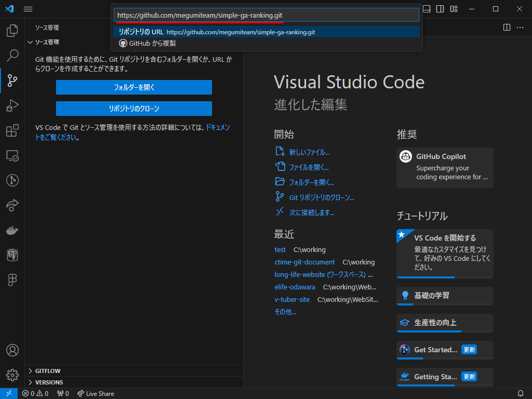
Task: Open the Search view in activity bar
Action: 12,55
